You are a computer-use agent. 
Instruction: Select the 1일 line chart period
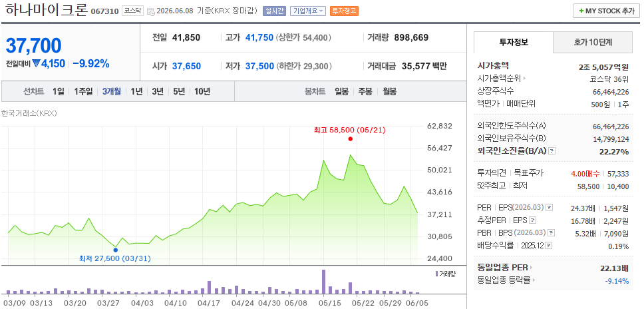click(x=59, y=91)
